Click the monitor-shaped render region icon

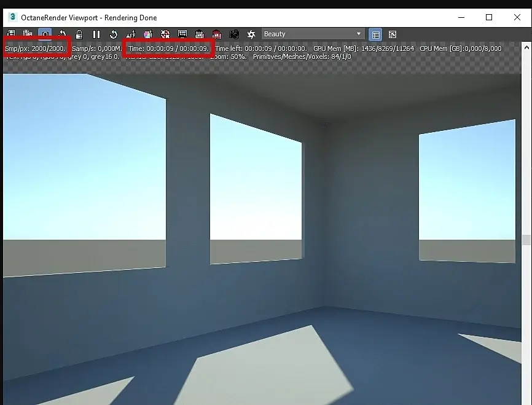click(x=182, y=34)
